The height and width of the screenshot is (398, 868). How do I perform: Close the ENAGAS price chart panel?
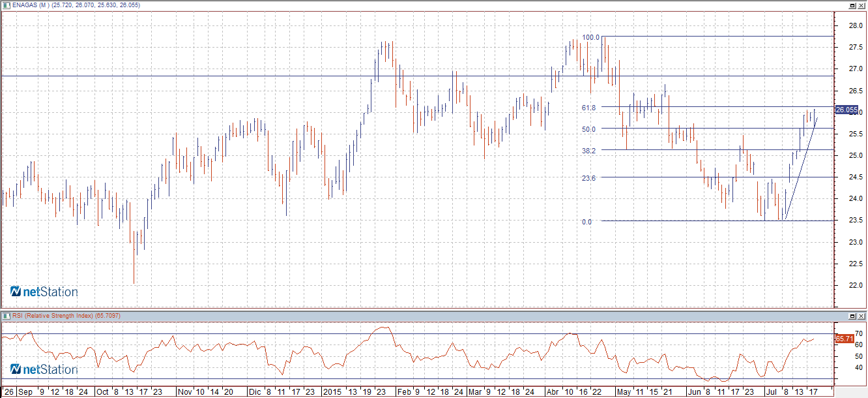(x=861, y=5)
